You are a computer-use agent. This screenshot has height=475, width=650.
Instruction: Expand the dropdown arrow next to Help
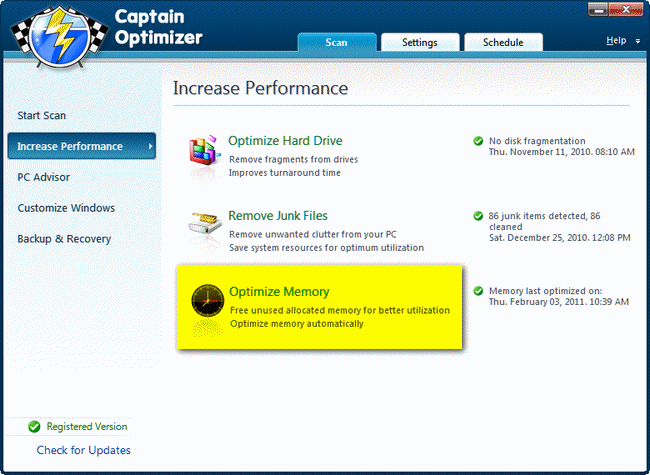(638, 41)
